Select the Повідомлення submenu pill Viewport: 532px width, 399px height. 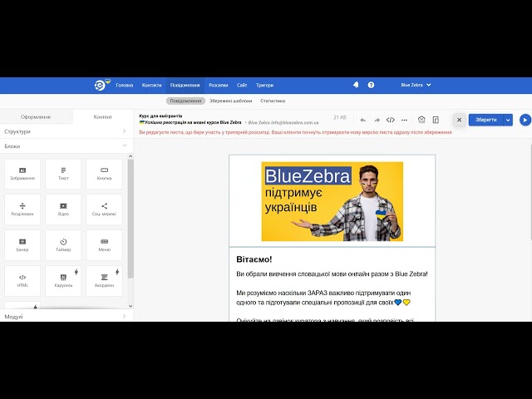185,101
